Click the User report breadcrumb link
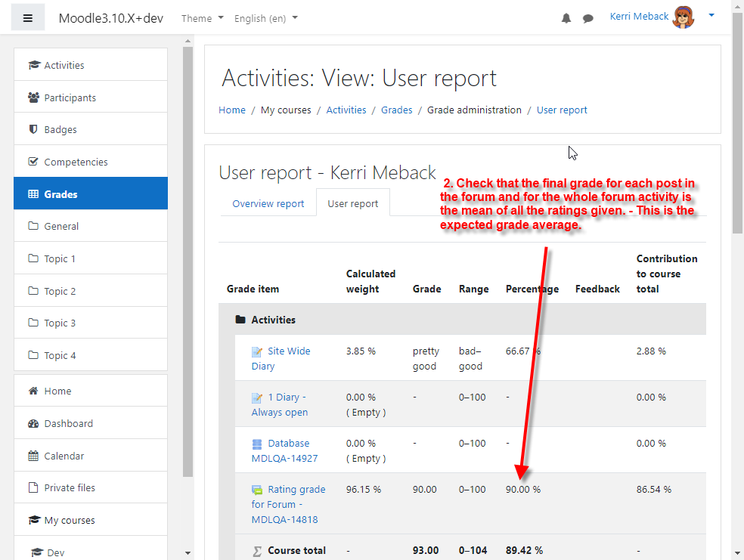The width and height of the screenshot is (744, 560). coord(562,110)
